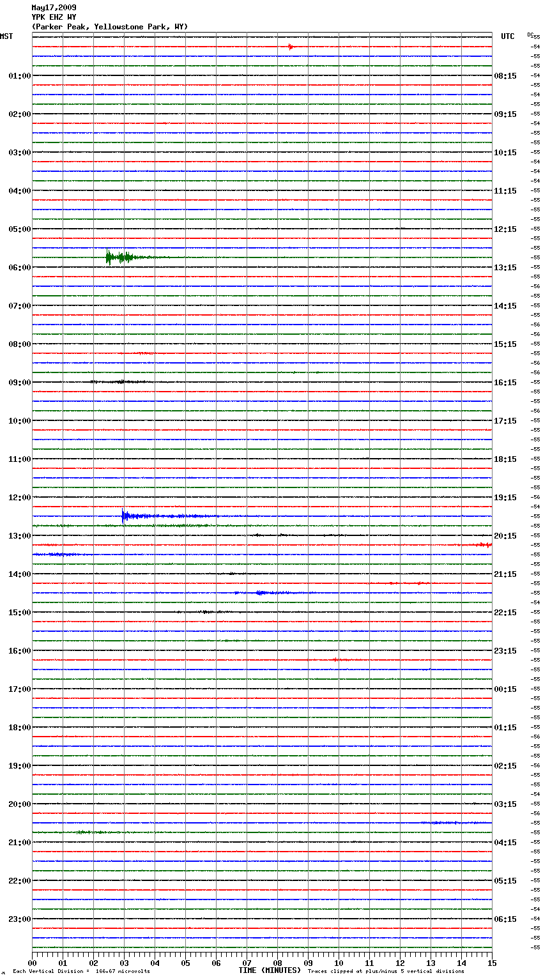The height and width of the screenshot is (980, 543).
Task: Click the MST label '03:00'
Action: (20, 153)
